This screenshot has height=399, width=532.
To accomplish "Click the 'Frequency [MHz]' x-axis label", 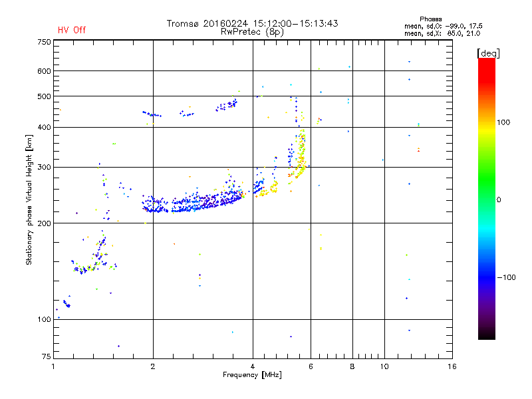I will [252, 375].
